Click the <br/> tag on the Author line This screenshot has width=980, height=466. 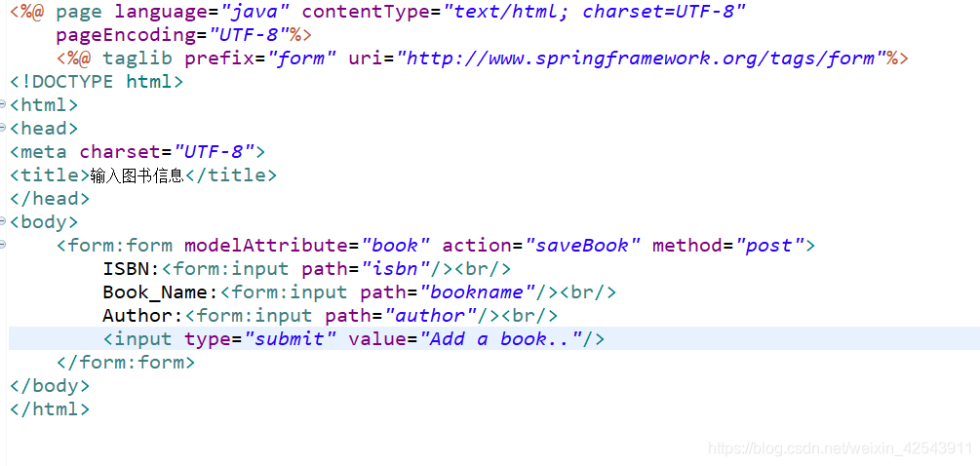(530, 316)
